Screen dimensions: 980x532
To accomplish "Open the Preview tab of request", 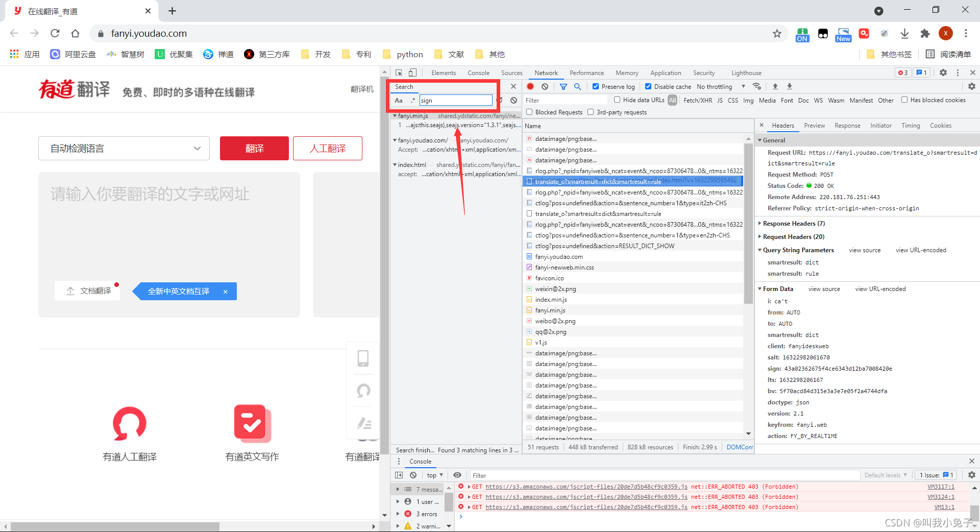I will coord(814,126).
